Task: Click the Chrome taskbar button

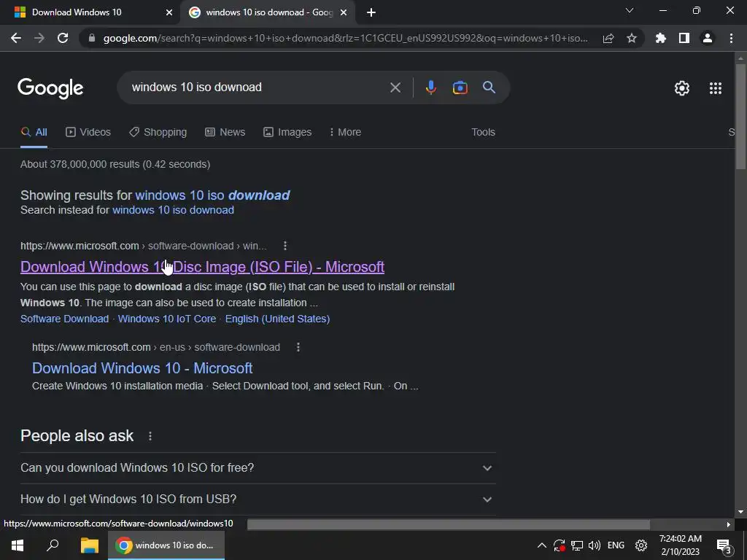Action: [166, 545]
